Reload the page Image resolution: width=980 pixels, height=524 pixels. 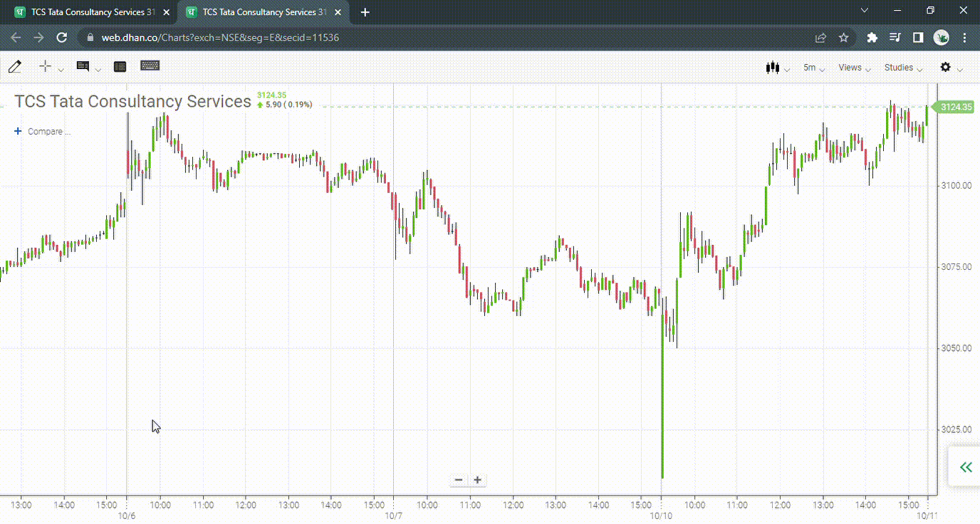(x=62, y=38)
